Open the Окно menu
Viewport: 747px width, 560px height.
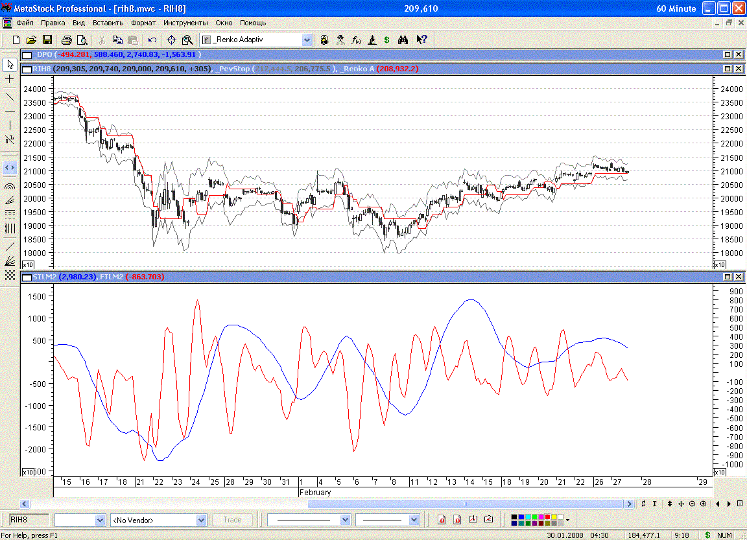[224, 23]
